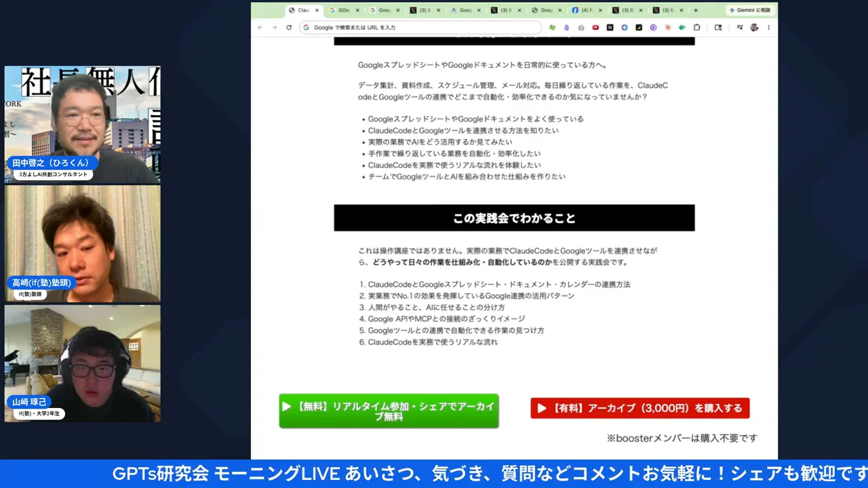Click list item "Google APIやMCPとの接続のざっくりイメージ"
This screenshot has width=868, height=488.
pos(446,319)
